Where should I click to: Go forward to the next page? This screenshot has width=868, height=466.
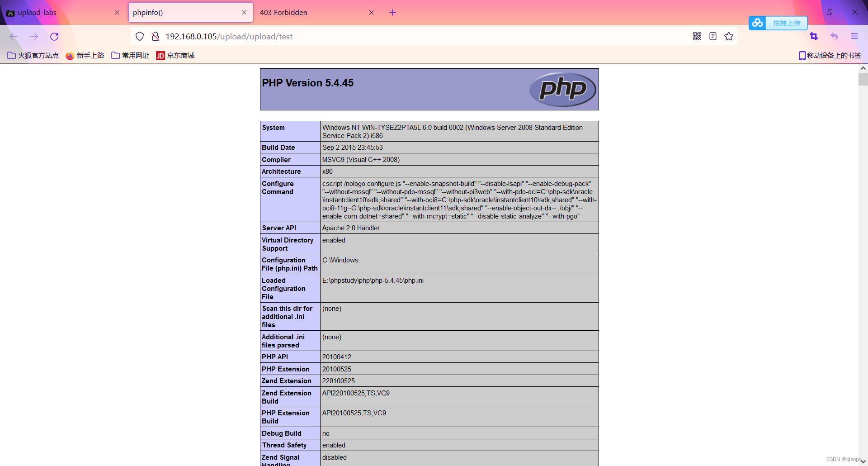click(34, 37)
